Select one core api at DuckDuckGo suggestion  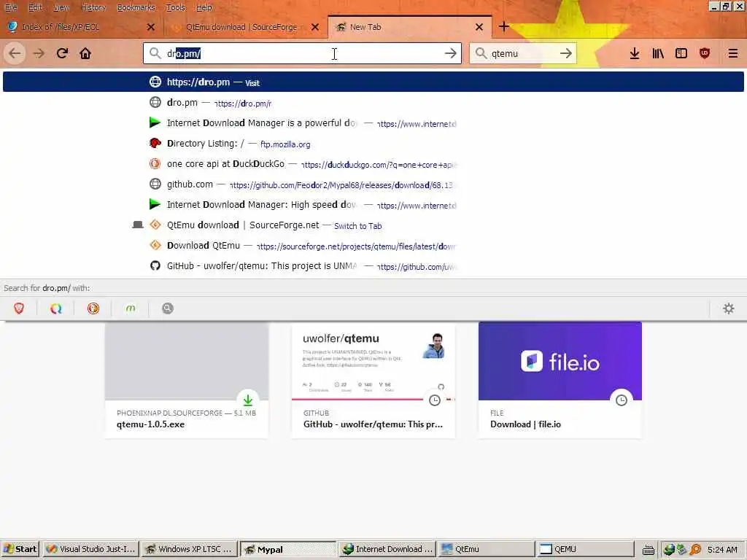coord(373,164)
